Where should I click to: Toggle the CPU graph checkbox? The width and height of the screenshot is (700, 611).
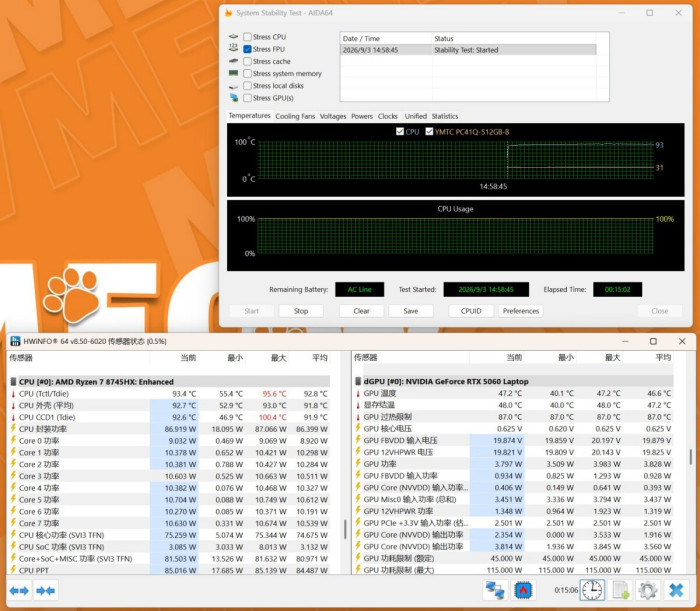pos(400,132)
